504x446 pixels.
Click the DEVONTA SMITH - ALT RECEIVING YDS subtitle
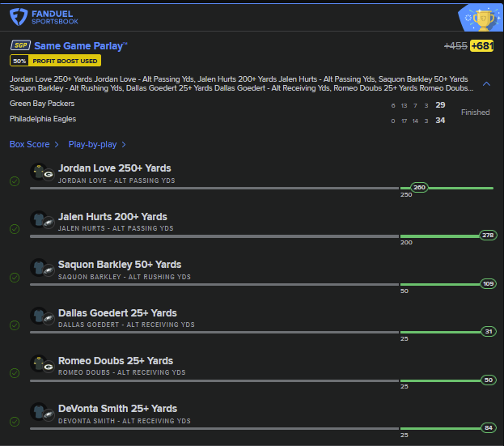[125, 421]
